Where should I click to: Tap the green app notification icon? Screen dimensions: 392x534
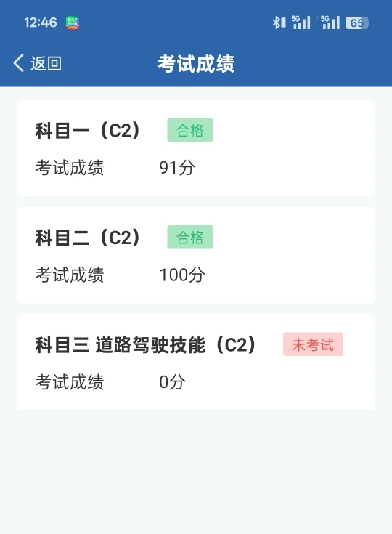(x=73, y=23)
